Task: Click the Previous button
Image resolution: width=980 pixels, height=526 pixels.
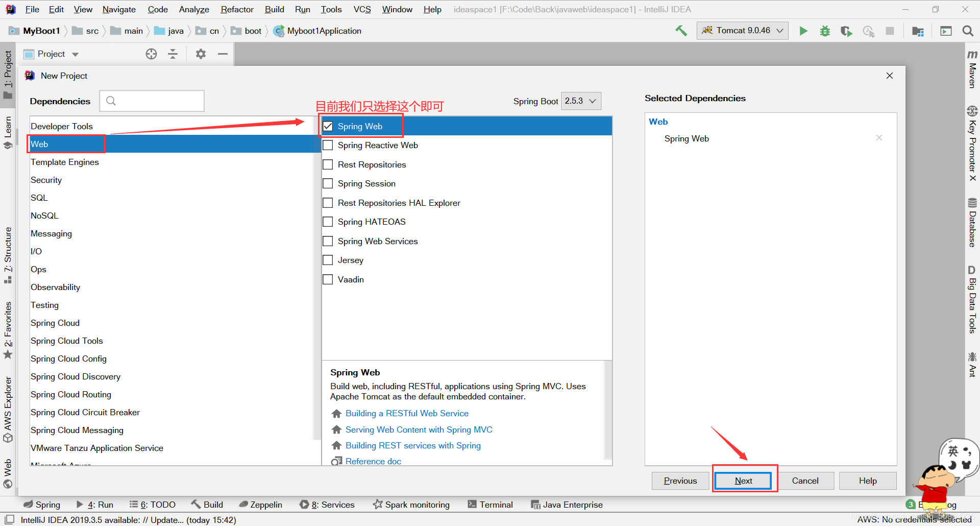Action: [x=680, y=481]
